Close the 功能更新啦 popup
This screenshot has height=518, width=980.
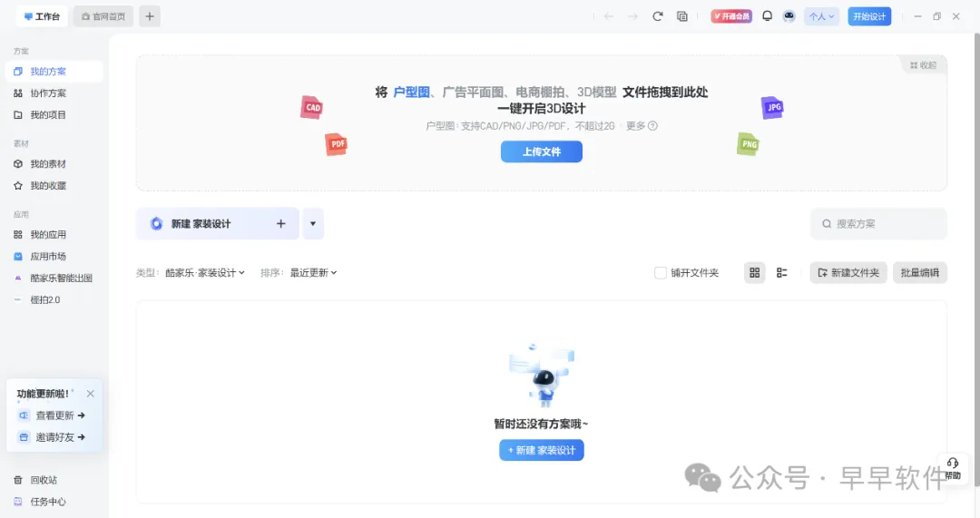click(x=91, y=394)
